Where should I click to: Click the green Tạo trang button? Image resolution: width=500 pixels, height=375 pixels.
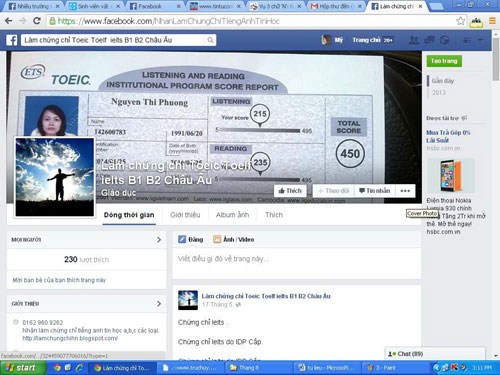point(444,61)
